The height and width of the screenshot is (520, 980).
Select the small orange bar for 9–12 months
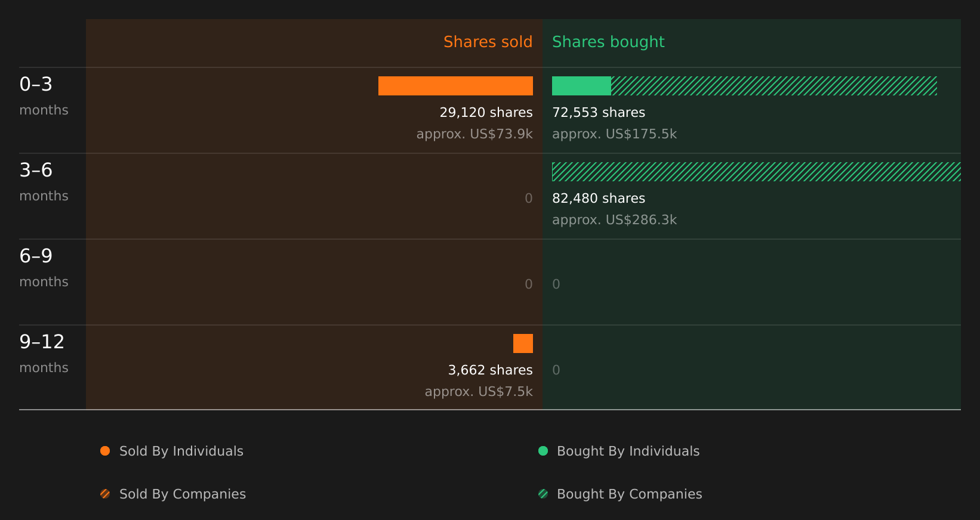pos(523,343)
